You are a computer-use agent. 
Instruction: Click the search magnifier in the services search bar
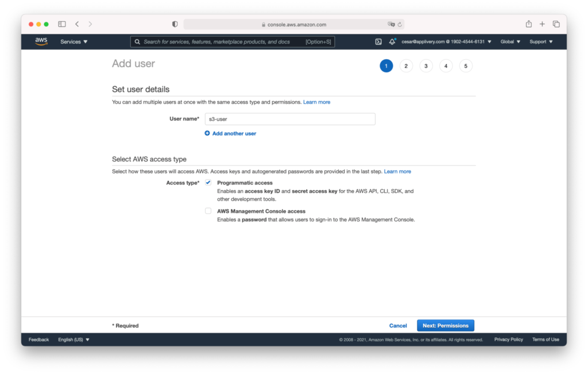pos(137,41)
